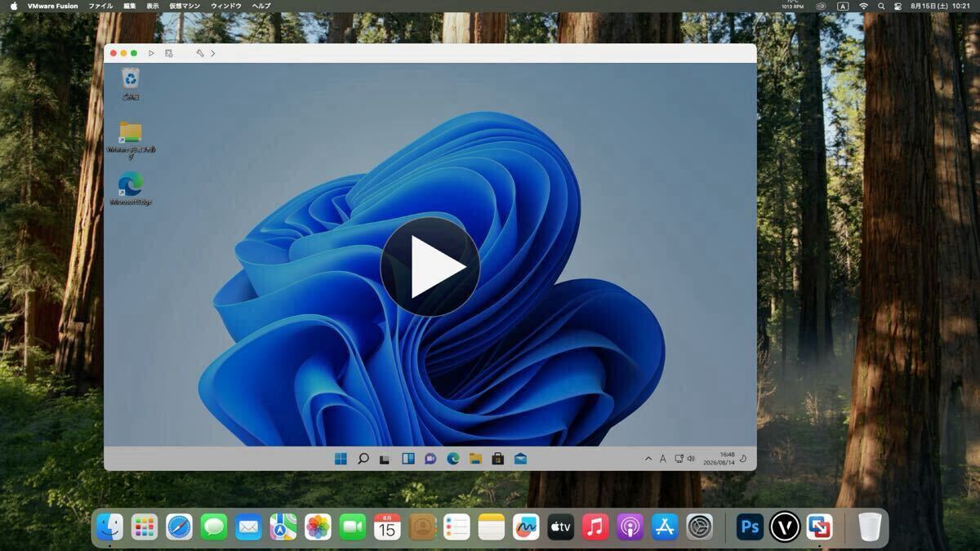Open Microsoft Store from the Windows taskbar
The image size is (980, 551).
click(497, 459)
